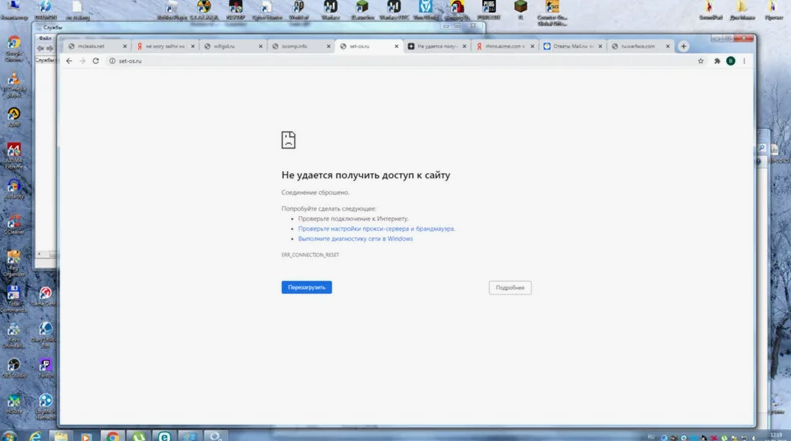Open the Audacity desktop shortcut
The width and height of the screenshot is (791, 441).
pos(14,189)
